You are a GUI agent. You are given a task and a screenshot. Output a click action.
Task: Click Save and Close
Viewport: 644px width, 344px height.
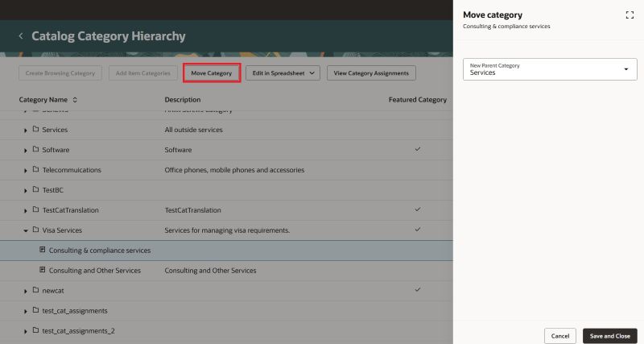click(610, 336)
